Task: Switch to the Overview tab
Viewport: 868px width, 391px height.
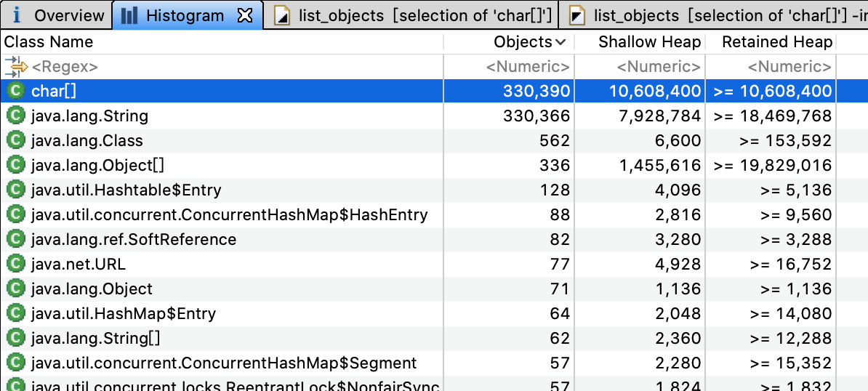Action: pos(69,15)
